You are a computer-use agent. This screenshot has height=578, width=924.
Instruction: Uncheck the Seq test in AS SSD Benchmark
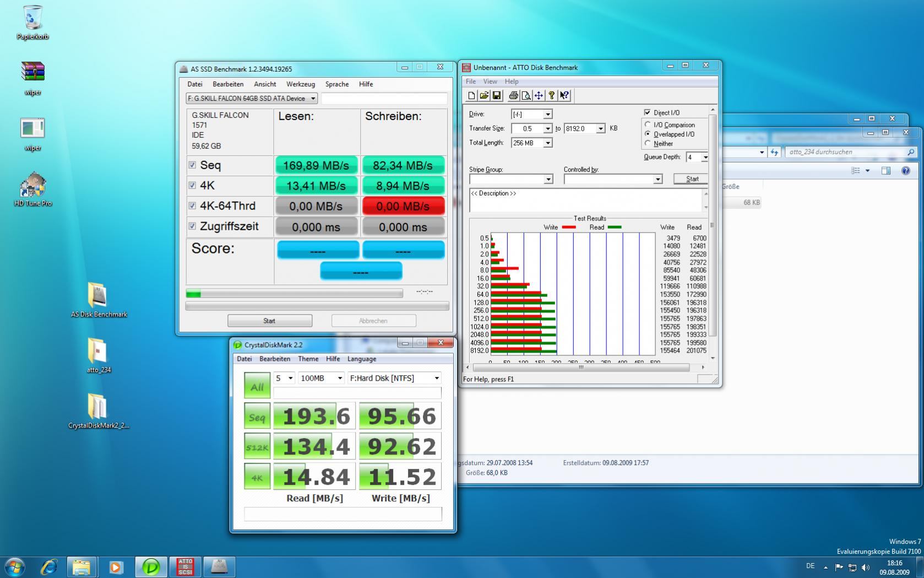(x=192, y=165)
